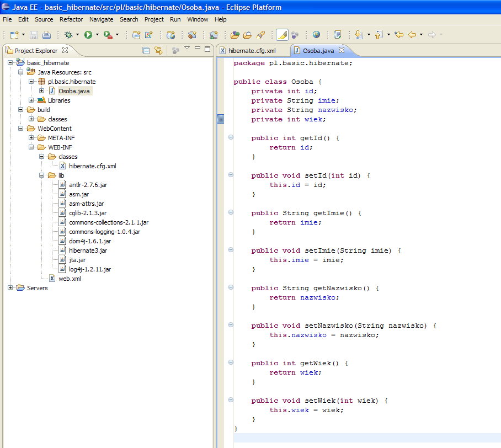Open the Project Explorer view menu triangle

pyautogui.click(x=187, y=48)
